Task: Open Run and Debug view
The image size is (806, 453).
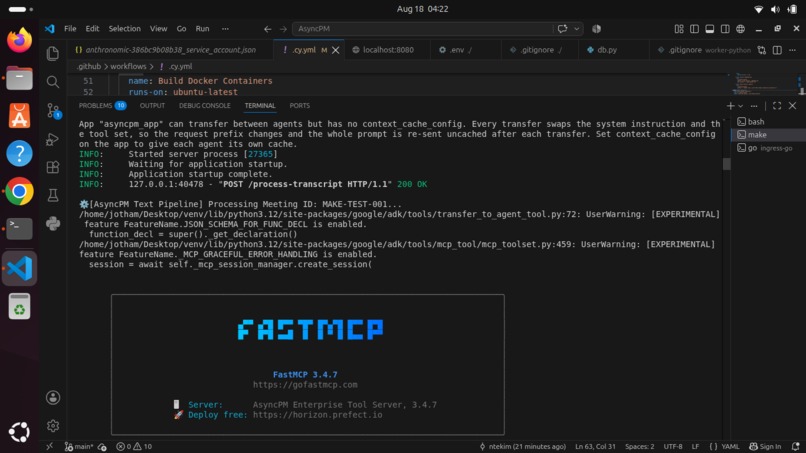Action: [x=52, y=139]
